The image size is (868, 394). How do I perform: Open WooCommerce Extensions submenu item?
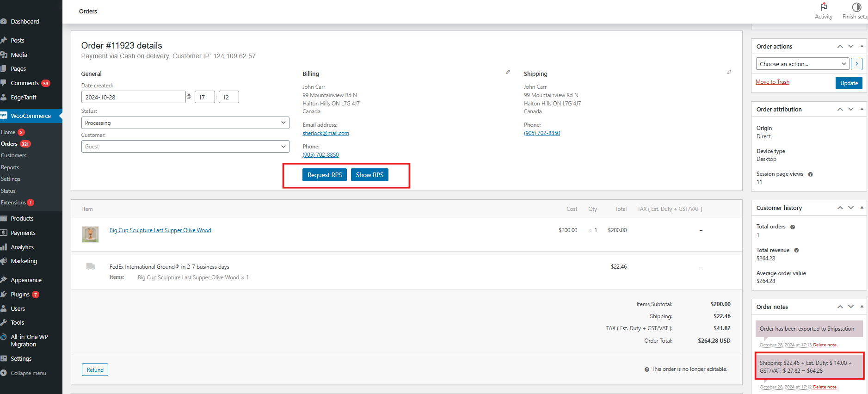pos(13,203)
